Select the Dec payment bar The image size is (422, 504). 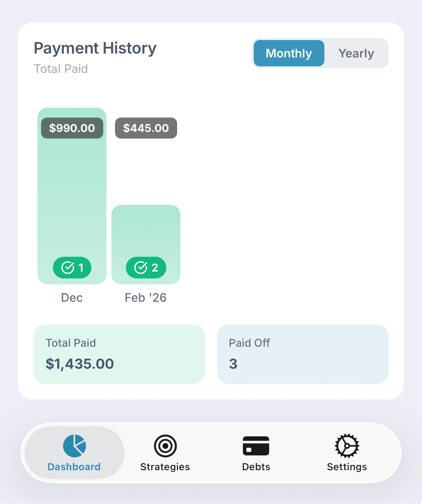pos(72,196)
